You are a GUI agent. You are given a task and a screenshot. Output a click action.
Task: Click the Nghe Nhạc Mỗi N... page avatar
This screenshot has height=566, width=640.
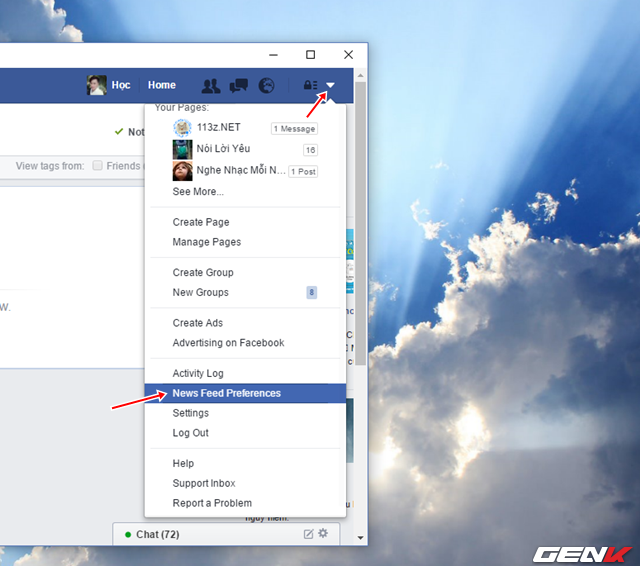pos(182,171)
